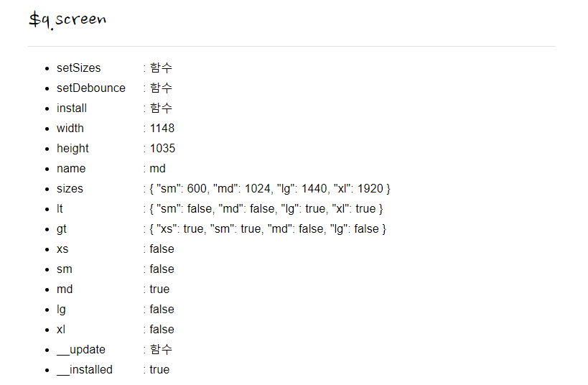Select the height value 1035
Viewport: 588px width, 385px height.
click(162, 148)
